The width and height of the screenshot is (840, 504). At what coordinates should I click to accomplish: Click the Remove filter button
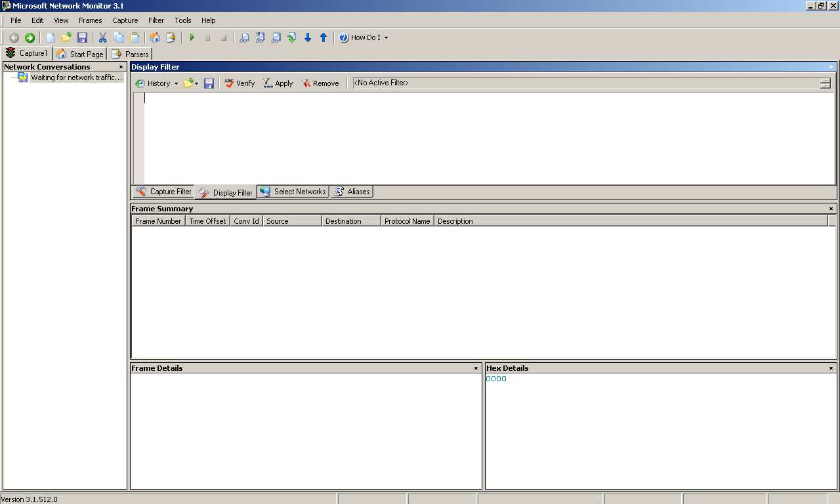(x=320, y=83)
